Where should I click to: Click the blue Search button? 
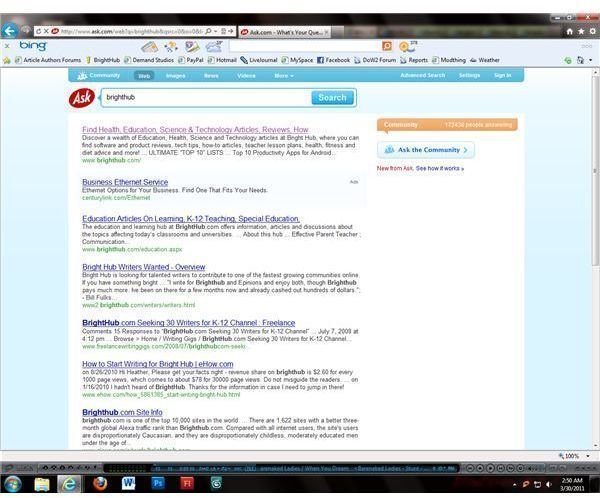[x=333, y=98]
